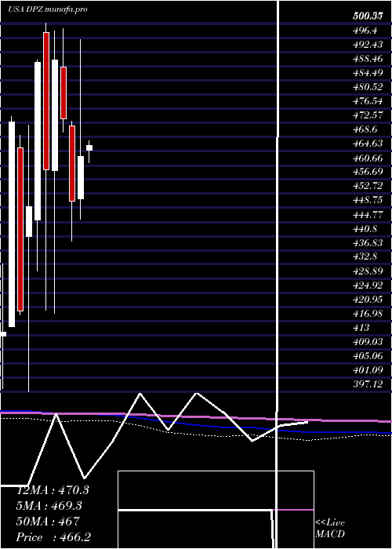Select the tallest red candle topping near 496.4

[46, 101]
